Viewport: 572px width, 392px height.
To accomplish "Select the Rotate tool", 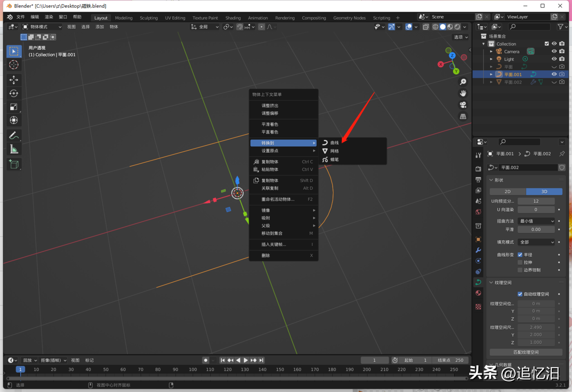I will point(13,93).
